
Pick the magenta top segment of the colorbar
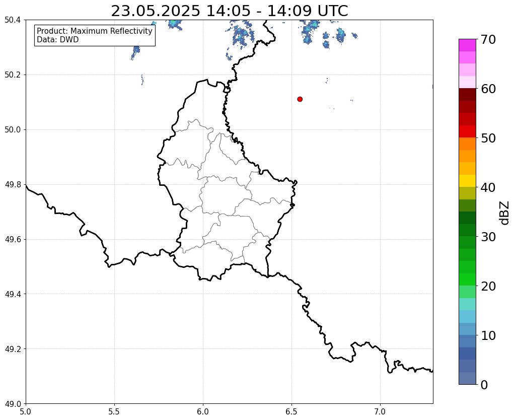coord(467,45)
